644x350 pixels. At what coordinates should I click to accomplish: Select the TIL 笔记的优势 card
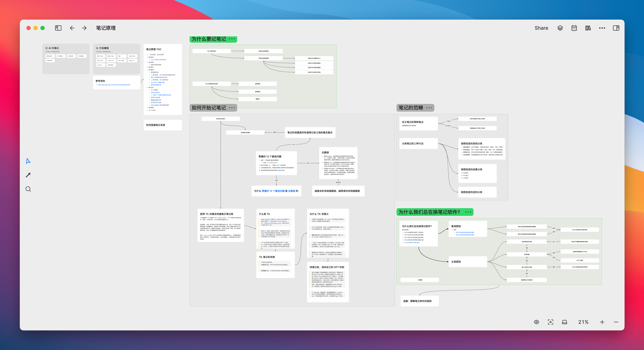[x=275, y=265]
